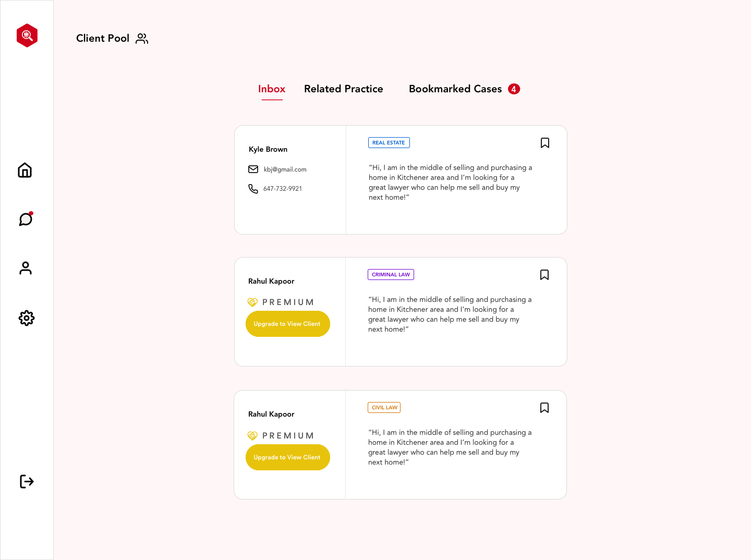Switch to the Bookmarked Cases tab

coord(455,89)
